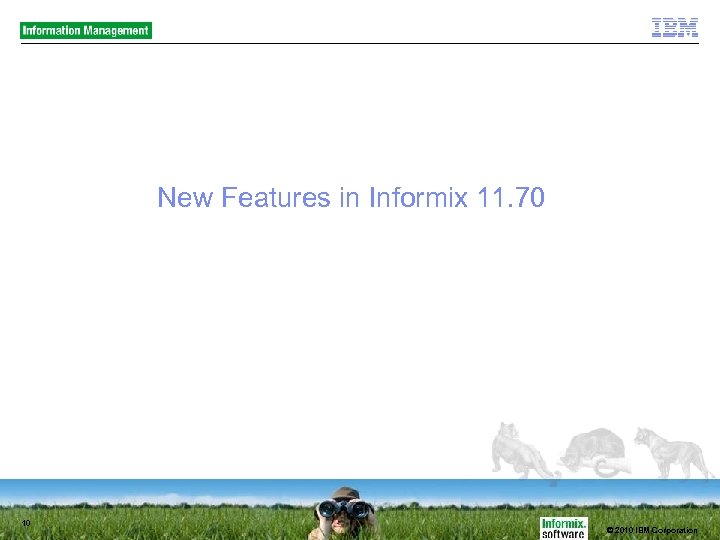This screenshot has width=720, height=540.
Task: Click the IBM logo
Action: (x=675, y=28)
